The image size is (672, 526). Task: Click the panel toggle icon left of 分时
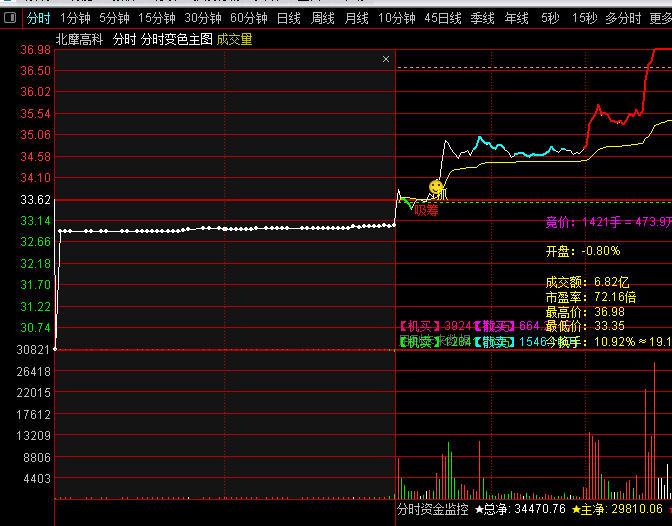9,18
